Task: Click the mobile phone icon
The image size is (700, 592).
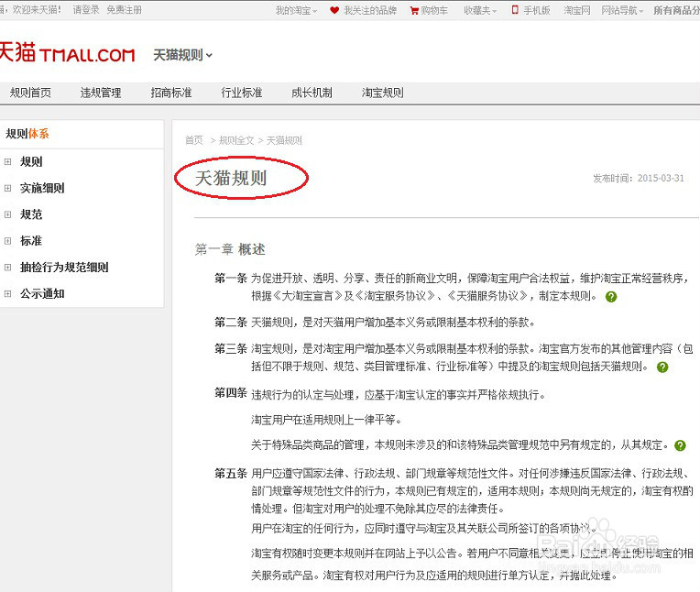Action: click(x=515, y=10)
